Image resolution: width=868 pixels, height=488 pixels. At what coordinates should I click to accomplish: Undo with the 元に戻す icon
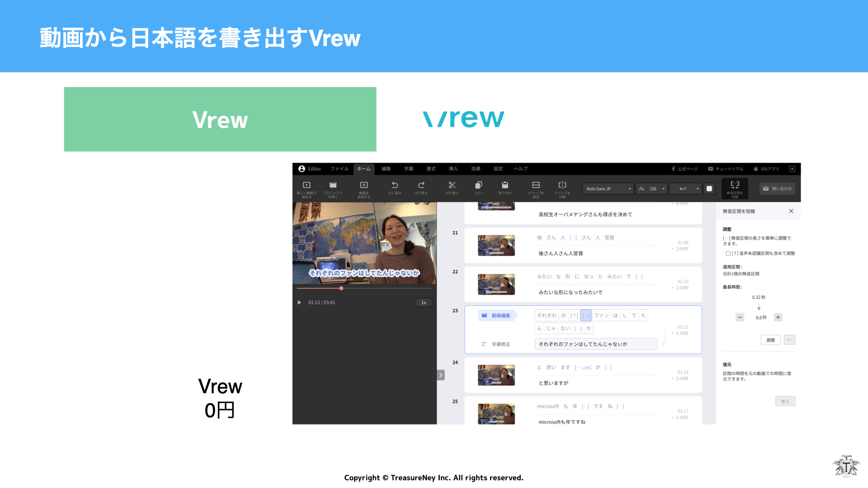coord(395,185)
